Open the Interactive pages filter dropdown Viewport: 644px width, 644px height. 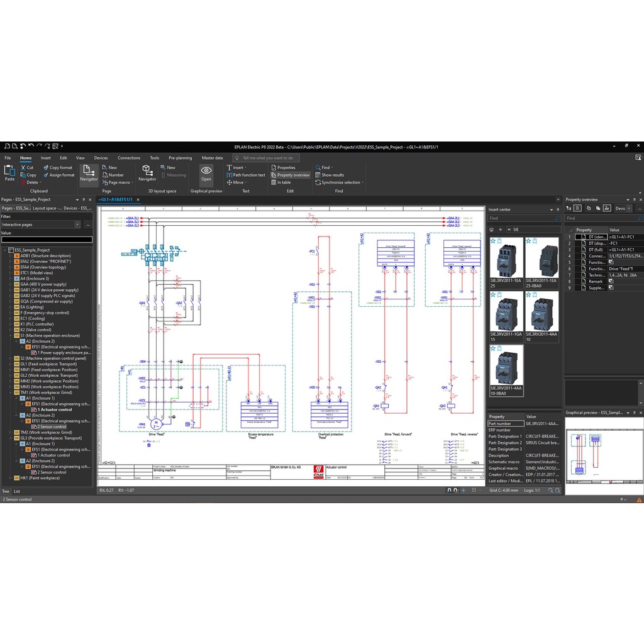tap(77, 225)
